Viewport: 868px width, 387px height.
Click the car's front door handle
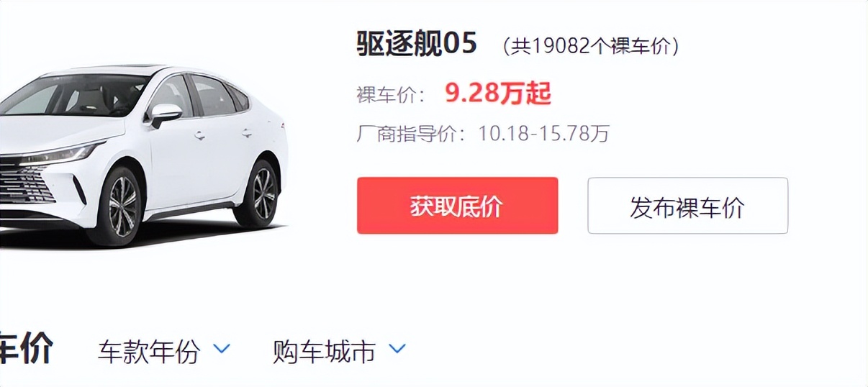(199, 135)
